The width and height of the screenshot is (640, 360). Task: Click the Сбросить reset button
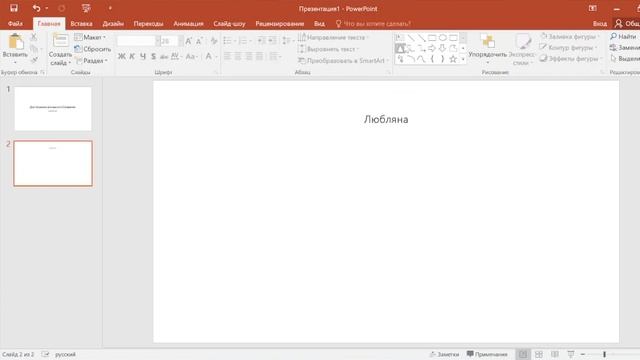(93, 49)
